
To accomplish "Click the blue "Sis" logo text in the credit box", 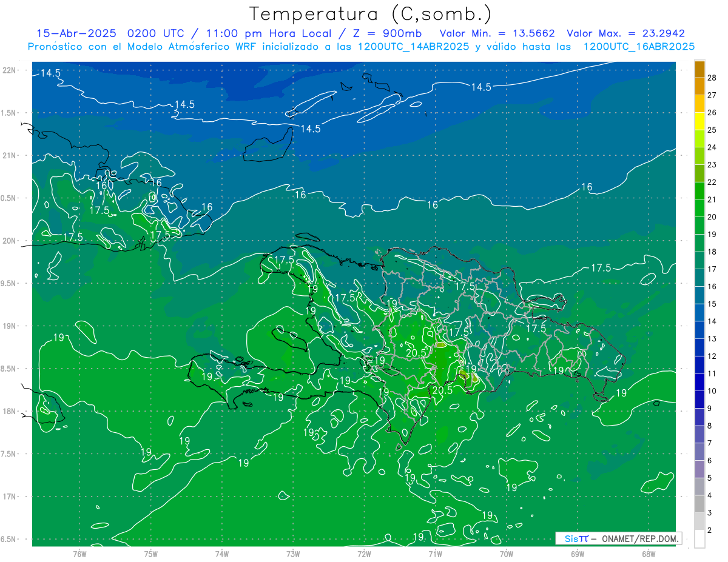I will click(x=571, y=538).
